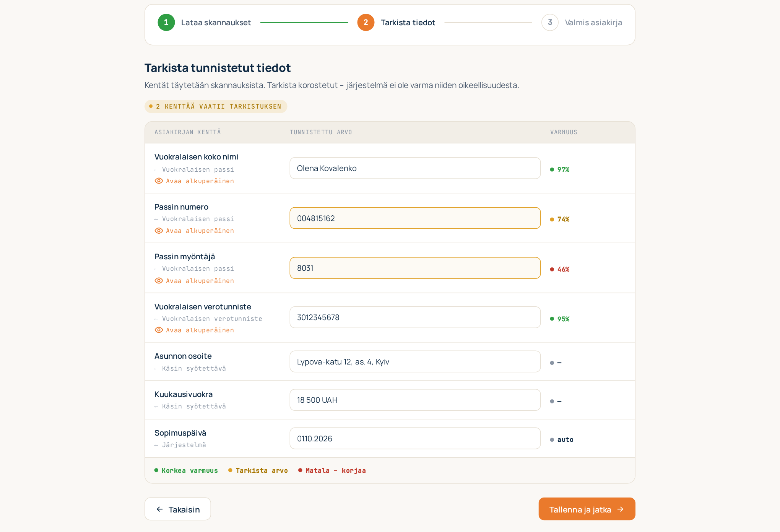The image size is (780, 532).
Task: Click eye icon under Passin myöntäjä
Action: pos(159,281)
